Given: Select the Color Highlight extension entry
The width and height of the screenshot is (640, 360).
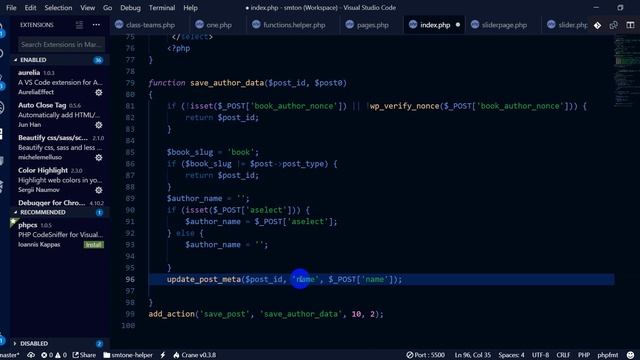Looking at the screenshot, I should point(59,180).
